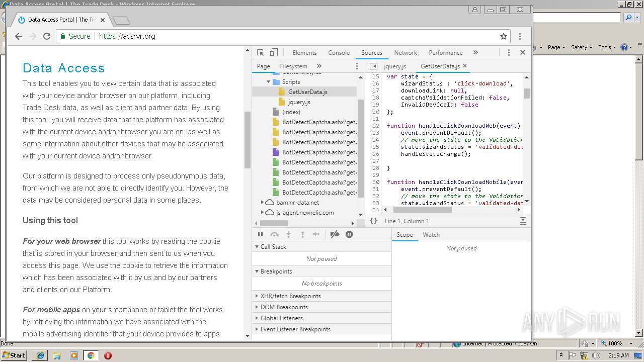Open the Start menu
Image resolution: width=644 pixels, height=362 pixels.
tap(14, 355)
